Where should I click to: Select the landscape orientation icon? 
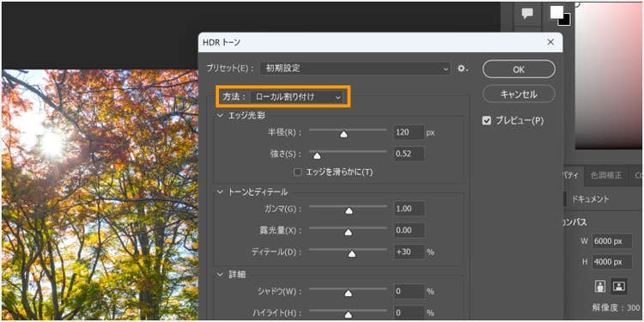618,287
